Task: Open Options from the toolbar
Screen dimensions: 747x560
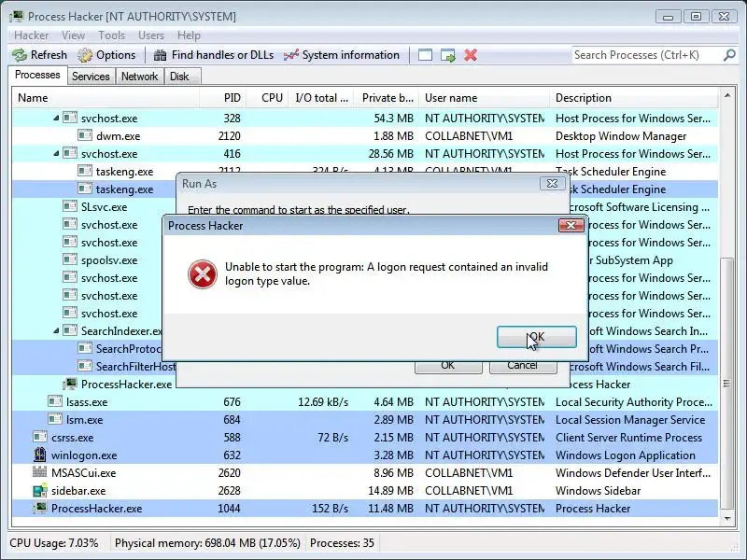Action: point(106,55)
